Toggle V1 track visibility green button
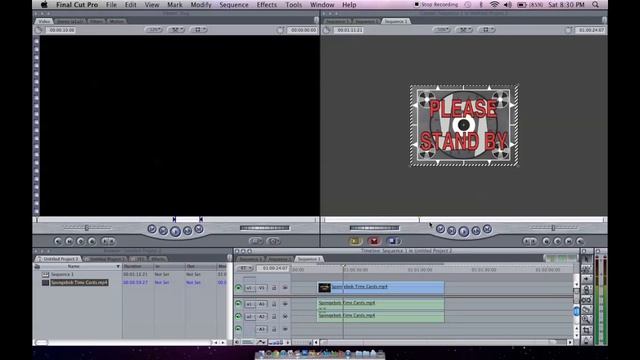The height and width of the screenshot is (360, 640). 238,288
